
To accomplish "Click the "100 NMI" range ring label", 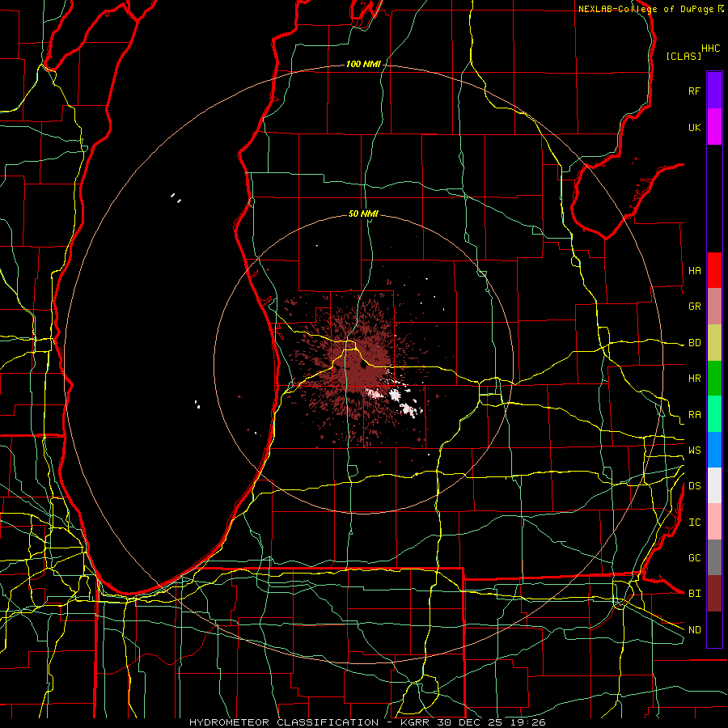I will tap(363, 64).
